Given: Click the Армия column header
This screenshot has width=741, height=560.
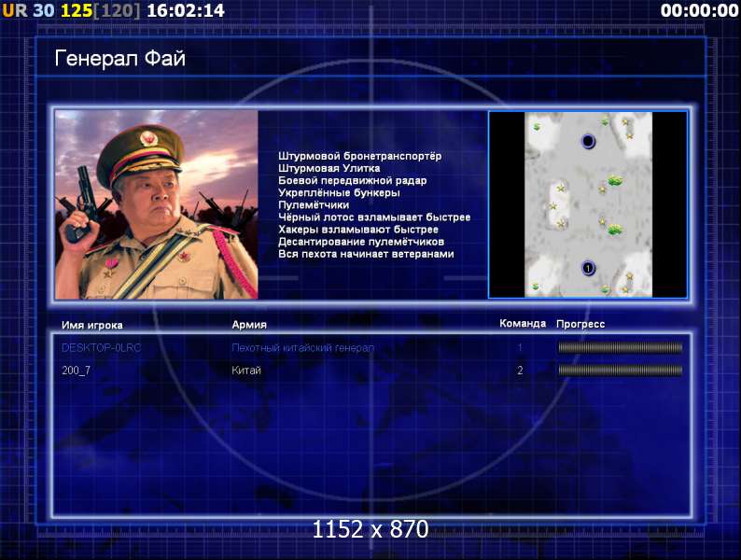Looking at the screenshot, I should point(249,325).
